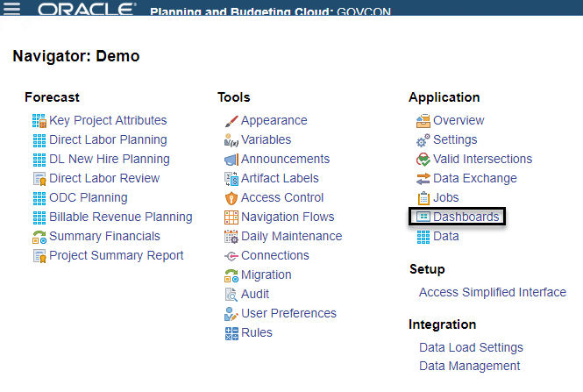Click the Jobs clipboard icon

coord(423,198)
